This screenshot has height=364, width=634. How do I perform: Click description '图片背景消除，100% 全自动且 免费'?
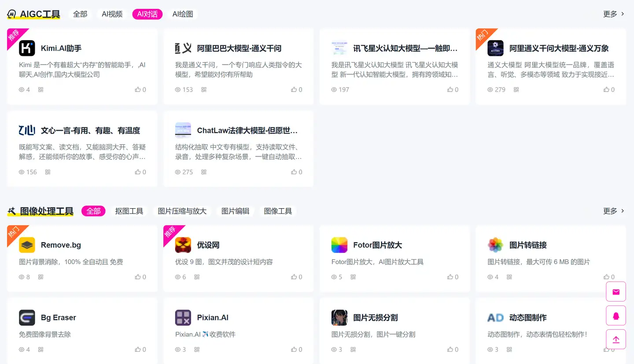coord(71,262)
